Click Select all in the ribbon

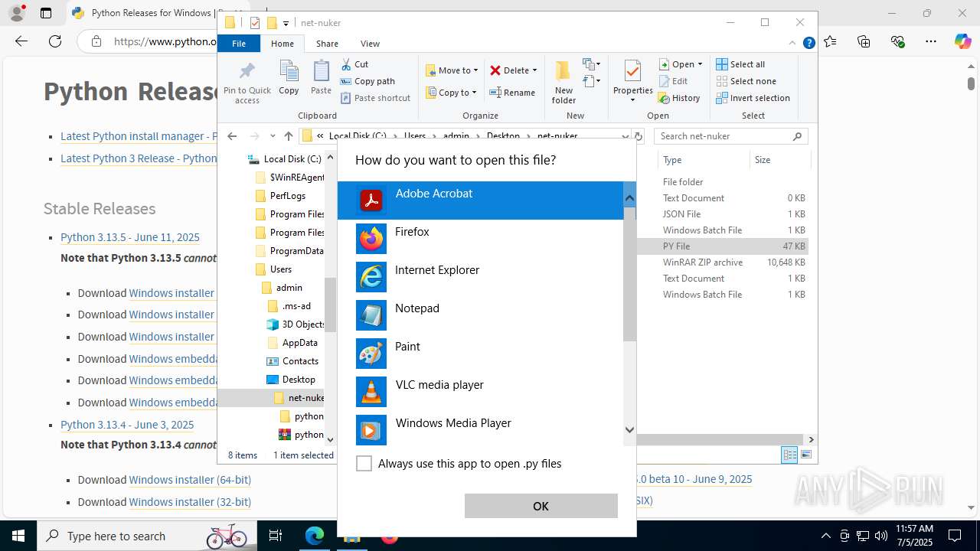click(740, 64)
